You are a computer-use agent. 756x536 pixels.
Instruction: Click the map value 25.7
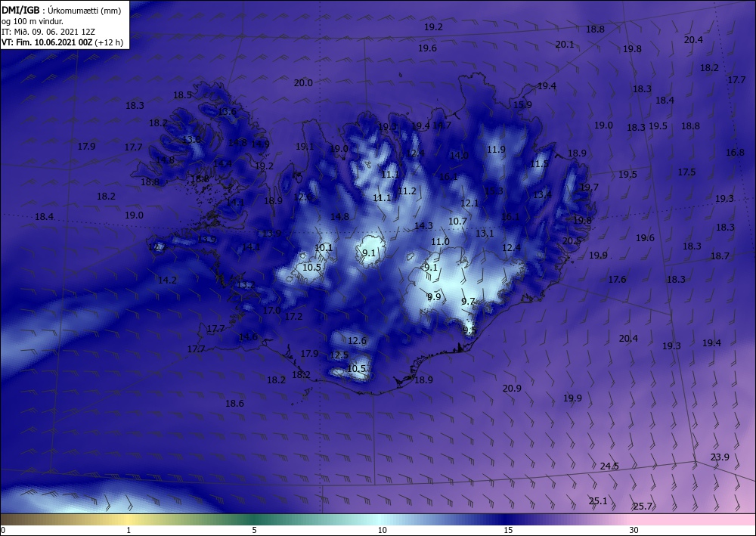(x=643, y=507)
